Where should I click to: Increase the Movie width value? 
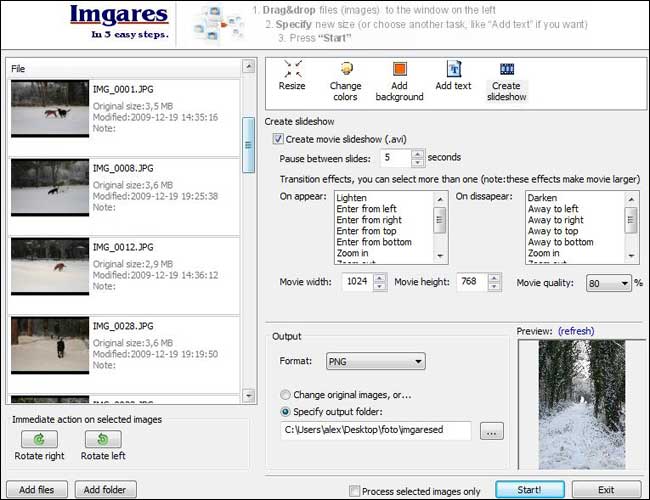pyautogui.click(x=380, y=277)
